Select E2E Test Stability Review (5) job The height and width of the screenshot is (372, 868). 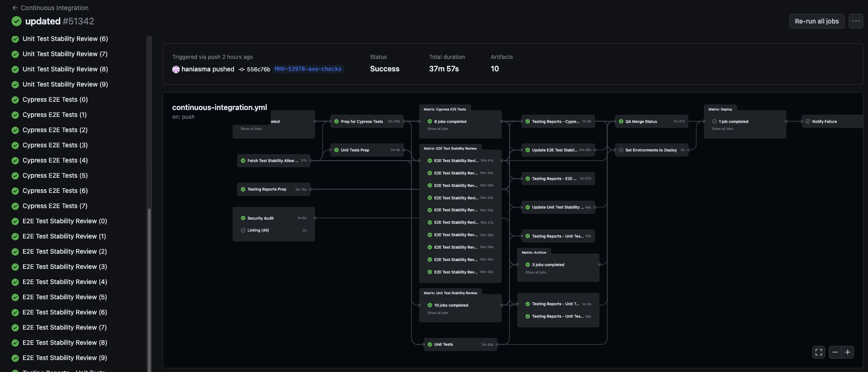coord(65,297)
